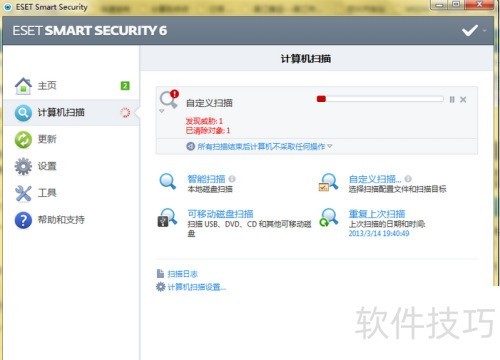Screen dimensions: 500x360
Task: Close the ESET Smart Security window
Action: (479, 5)
